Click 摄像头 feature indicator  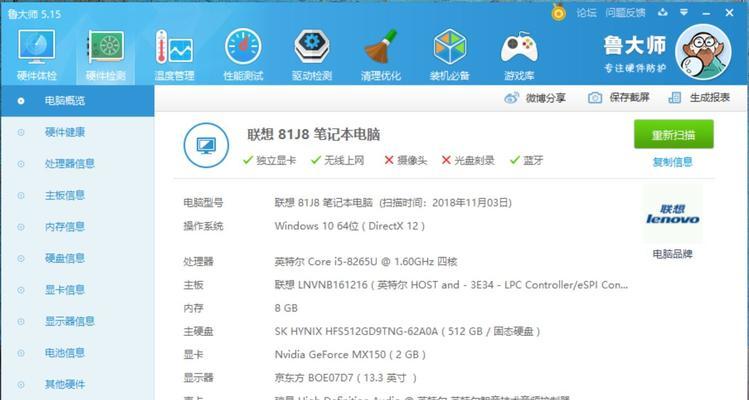pos(405,161)
